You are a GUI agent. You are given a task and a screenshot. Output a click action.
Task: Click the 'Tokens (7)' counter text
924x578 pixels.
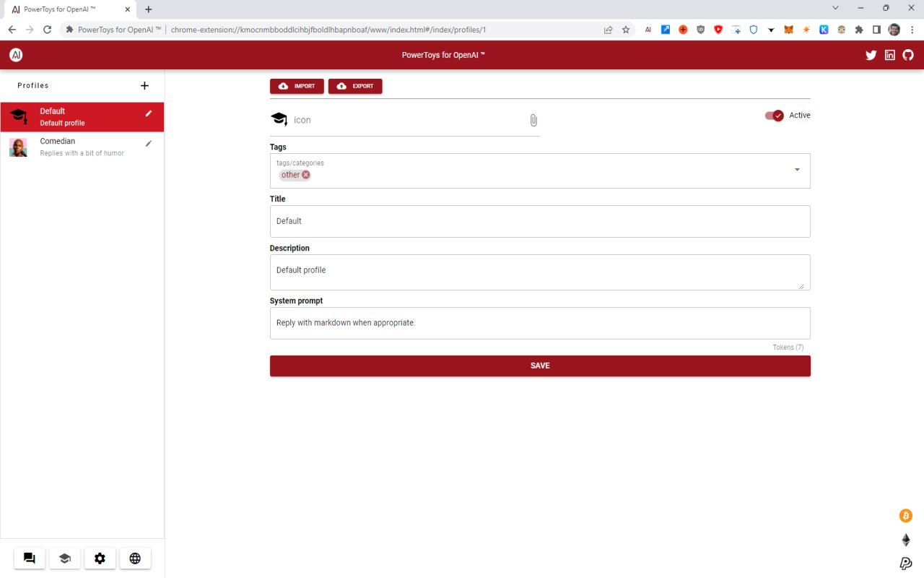click(x=788, y=348)
